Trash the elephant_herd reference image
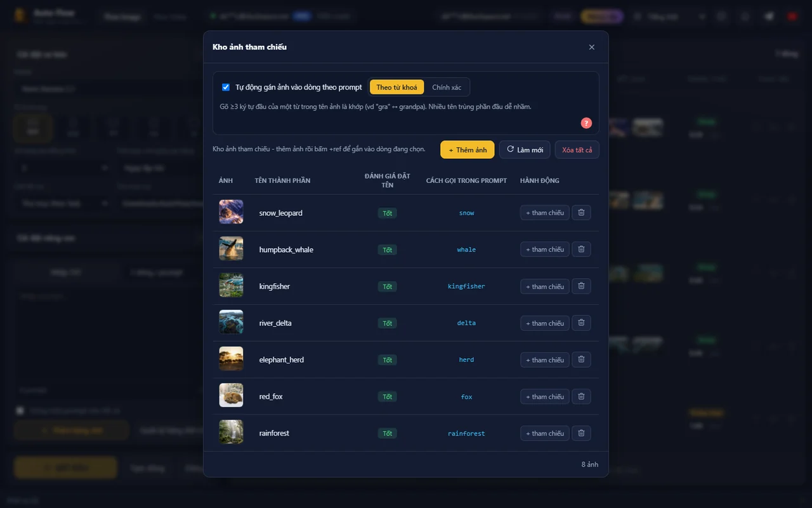 (581, 359)
